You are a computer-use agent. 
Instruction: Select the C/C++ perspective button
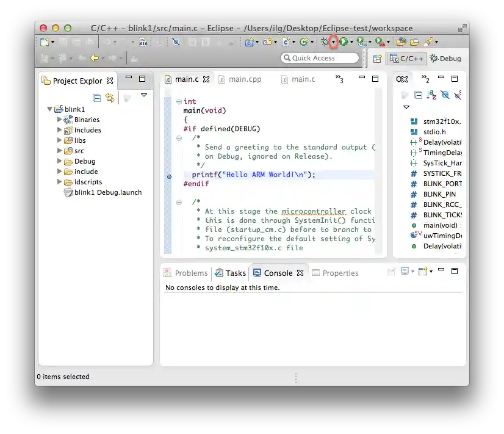(407, 59)
